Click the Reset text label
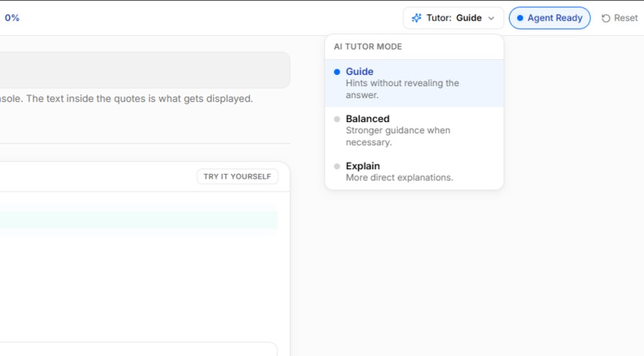644x356 pixels. point(626,18)
